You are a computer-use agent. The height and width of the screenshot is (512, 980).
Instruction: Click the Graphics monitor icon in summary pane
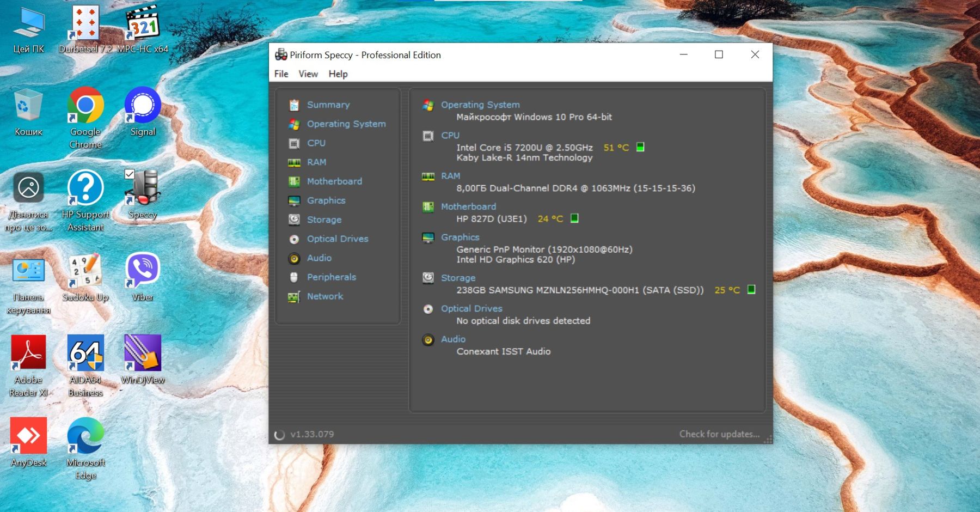click(x=428, y=237)
